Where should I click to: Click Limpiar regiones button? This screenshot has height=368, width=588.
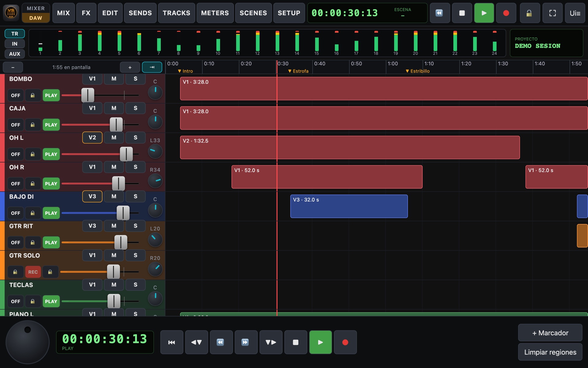tap(550, 352)
